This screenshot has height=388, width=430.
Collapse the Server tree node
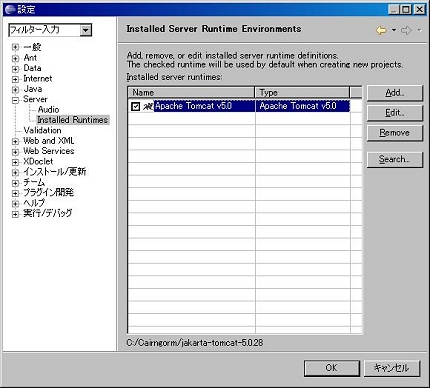click(15, 100)
